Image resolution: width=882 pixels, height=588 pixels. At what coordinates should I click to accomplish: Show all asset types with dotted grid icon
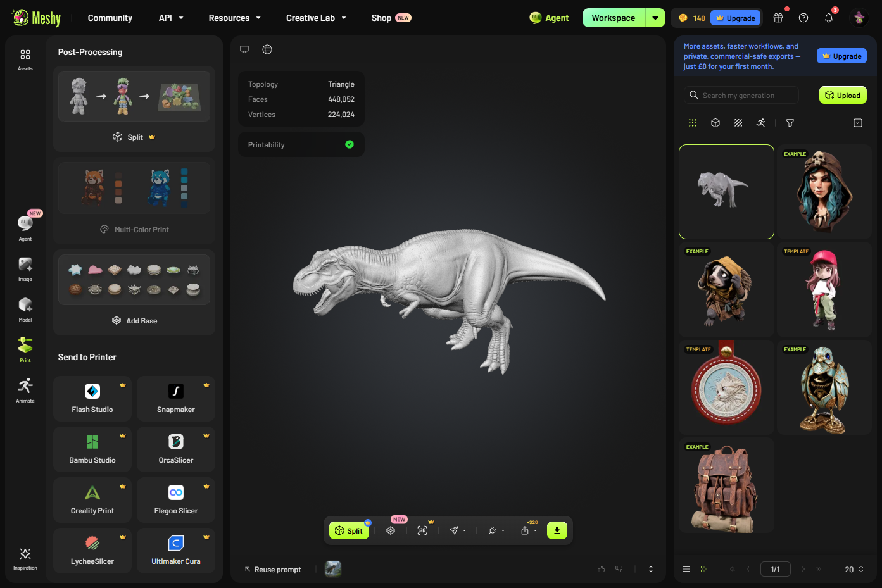[693, 123]
